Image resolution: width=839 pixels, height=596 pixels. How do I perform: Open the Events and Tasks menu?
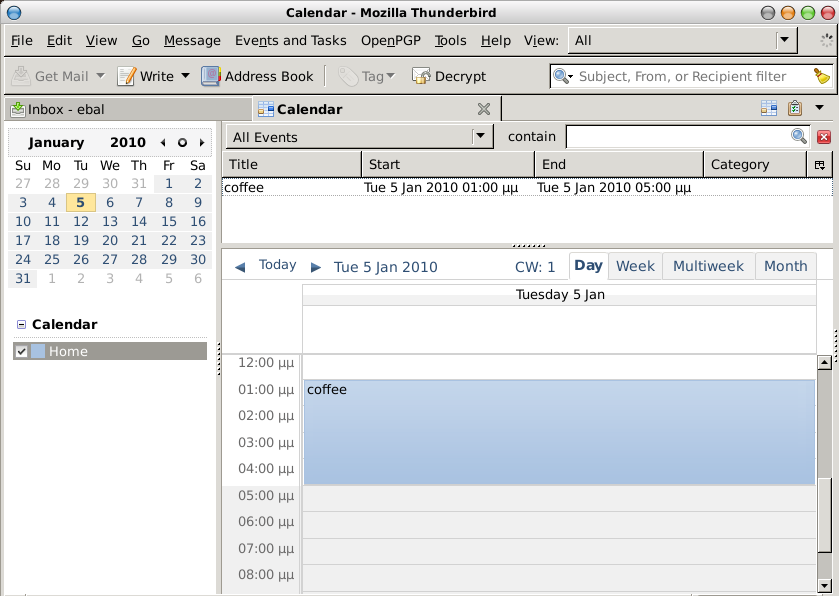(x=290, y=41)
